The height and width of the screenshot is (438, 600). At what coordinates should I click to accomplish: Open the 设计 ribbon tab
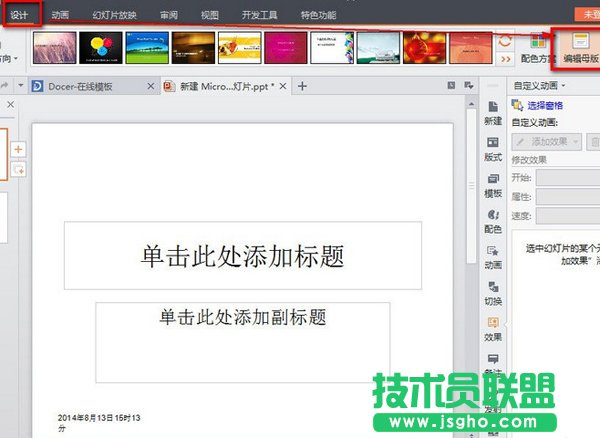[19, 15]
